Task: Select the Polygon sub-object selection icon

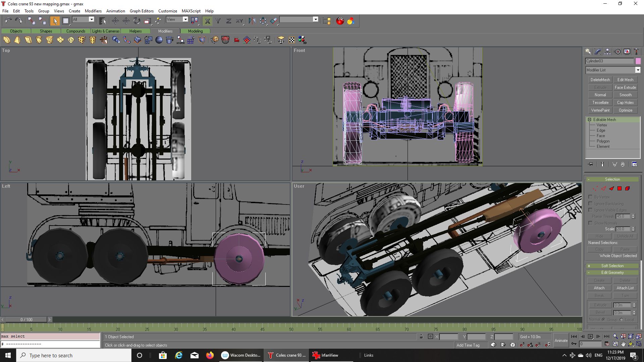Action: click(x=620, y=189)
